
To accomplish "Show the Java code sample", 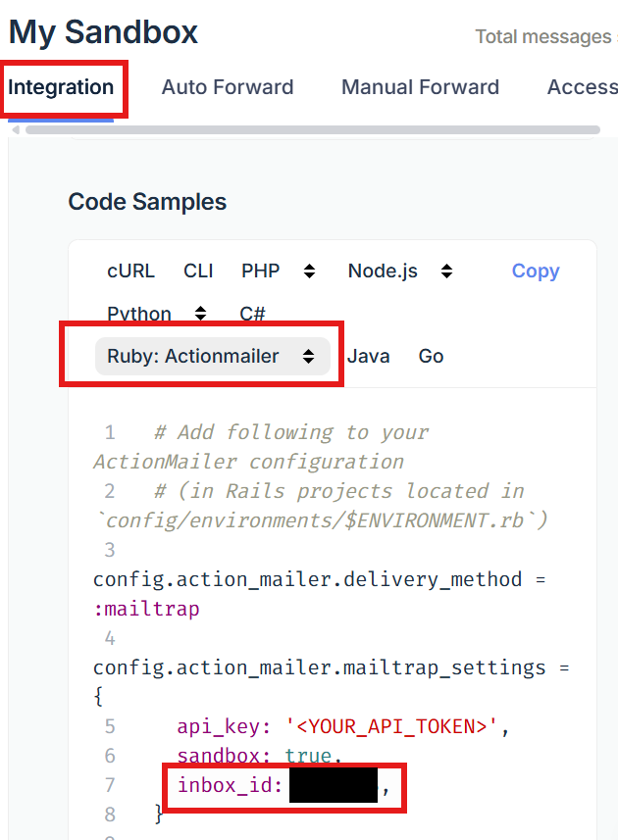I will point(368,356).
